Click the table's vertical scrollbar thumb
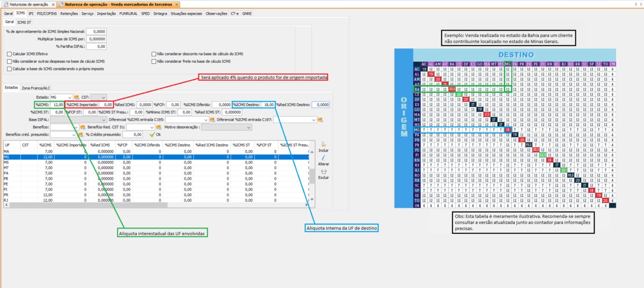The height and width of the screenshot is (288, 644). [312, 176]
